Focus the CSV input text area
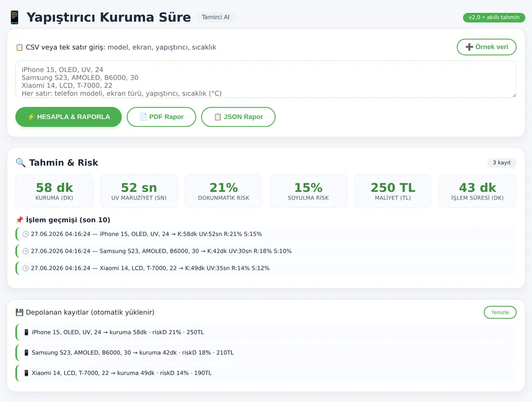Image resolution: width=532 pixels, height=402 pixels. point(266,79)
